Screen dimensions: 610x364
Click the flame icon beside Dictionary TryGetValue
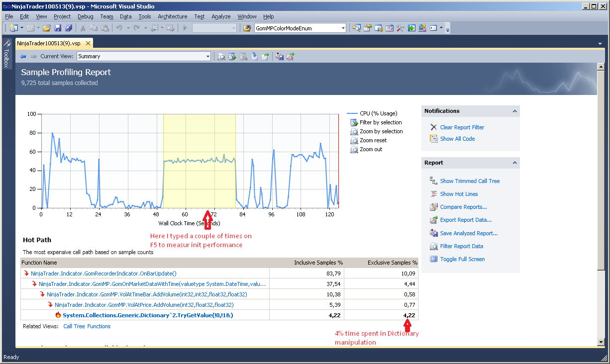(x=58, y=315)
